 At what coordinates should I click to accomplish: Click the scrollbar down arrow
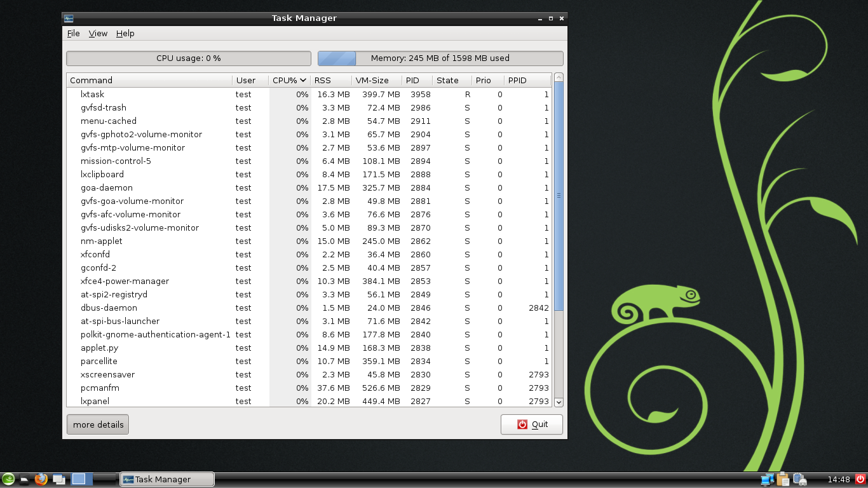559,402
